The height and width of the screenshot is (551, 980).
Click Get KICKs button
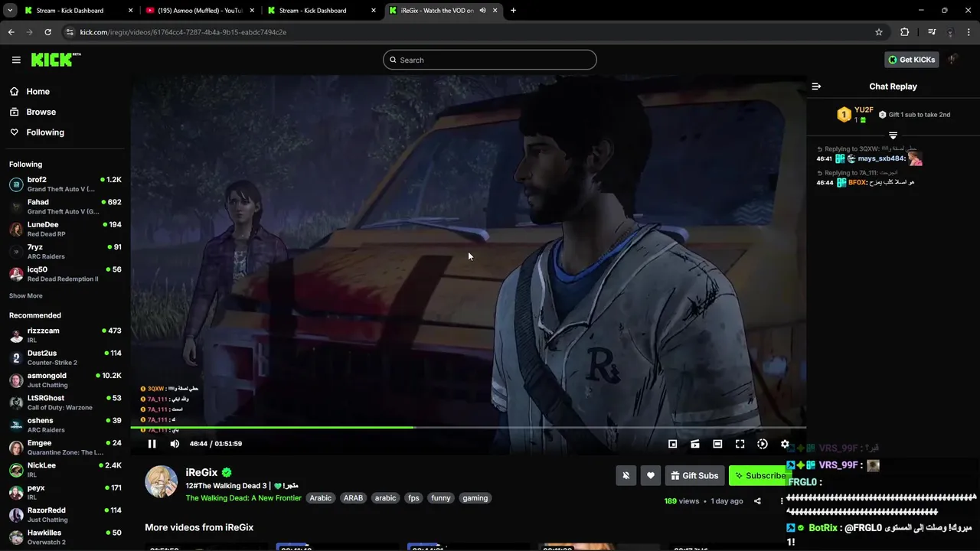(912, 60)
